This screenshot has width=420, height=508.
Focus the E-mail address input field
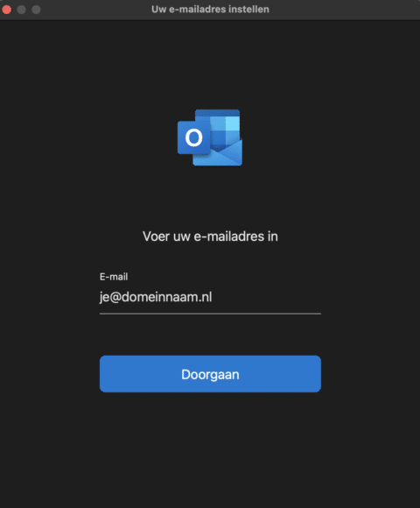(210, 297)
